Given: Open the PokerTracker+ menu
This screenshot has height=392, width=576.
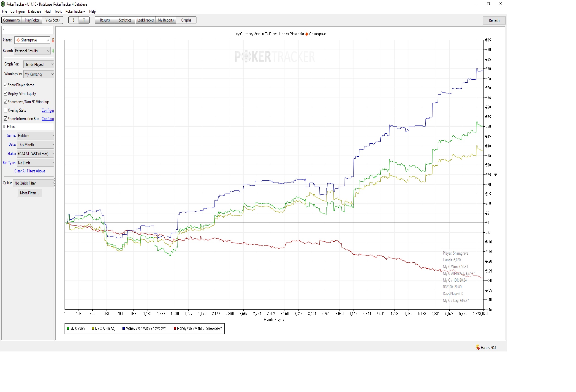Looking at the screenshot, I should [x=75, y=11].
